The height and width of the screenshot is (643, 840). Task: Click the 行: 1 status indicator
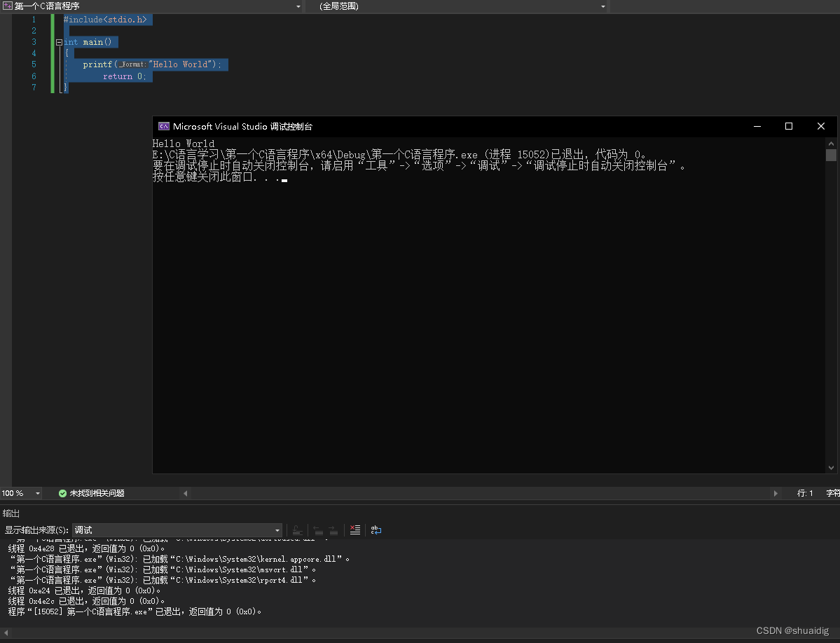click(x=805, y=493)
